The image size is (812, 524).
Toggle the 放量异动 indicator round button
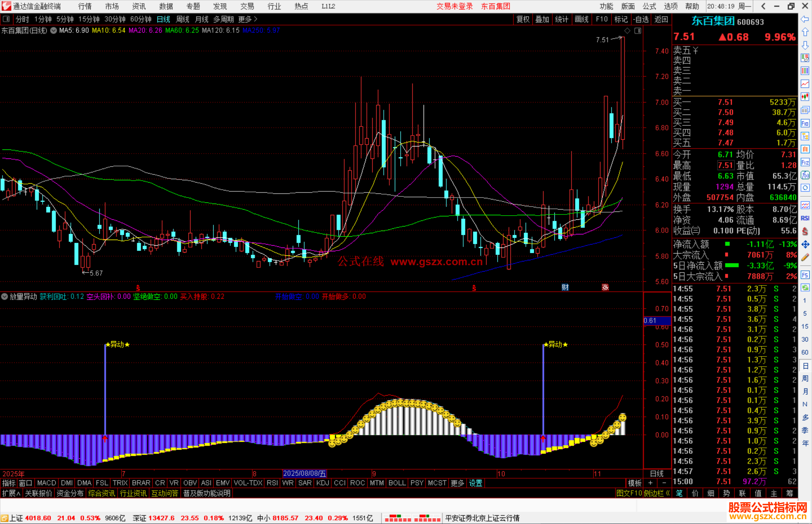tap(5, 296)
